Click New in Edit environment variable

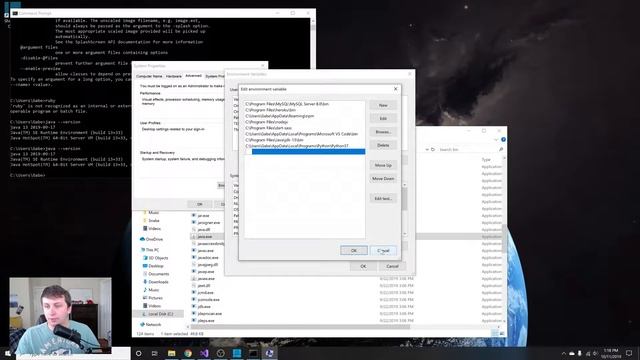(x=383, y=105)
